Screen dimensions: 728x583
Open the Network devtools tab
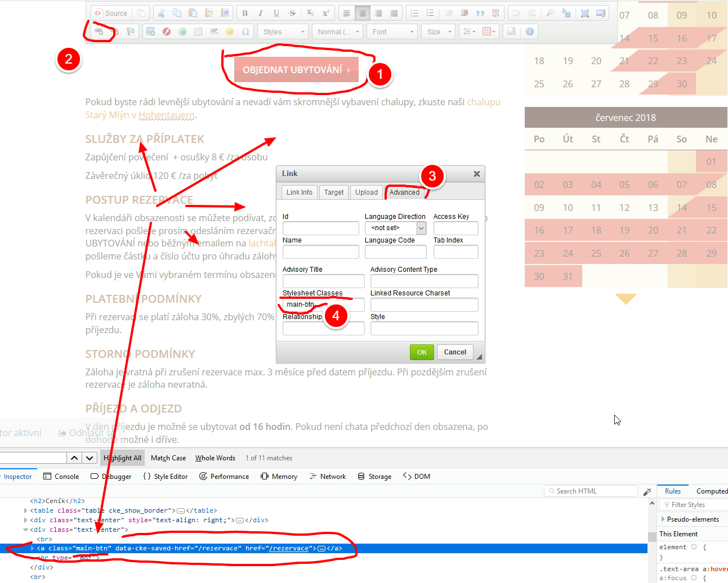(327, 477)
